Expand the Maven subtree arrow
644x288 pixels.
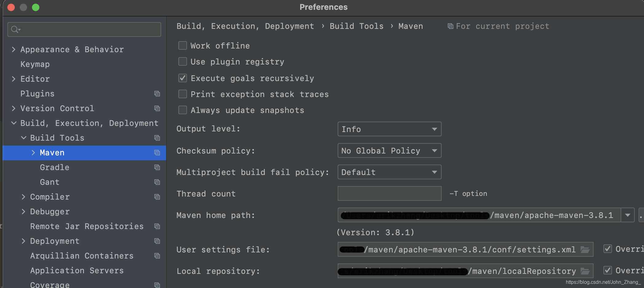[x=33, y=153]
